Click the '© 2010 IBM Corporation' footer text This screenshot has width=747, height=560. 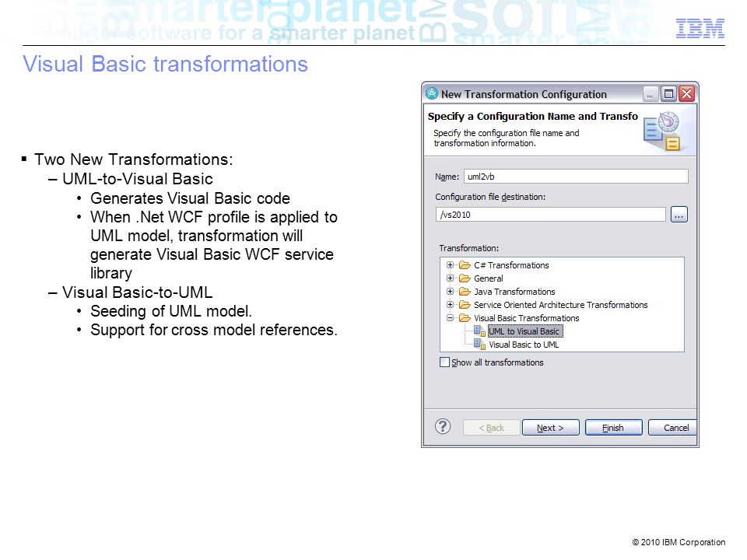click(x=679, y=542)
